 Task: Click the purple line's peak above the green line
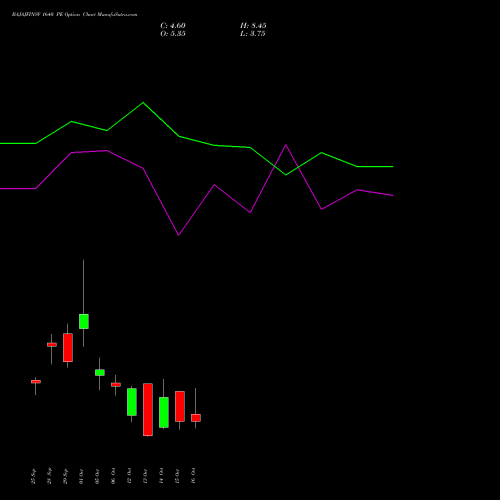coord(286,145)
